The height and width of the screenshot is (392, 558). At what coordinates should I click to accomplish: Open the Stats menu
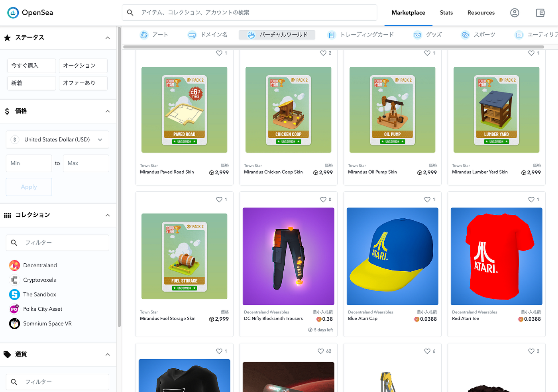click(x=446, y=13)
